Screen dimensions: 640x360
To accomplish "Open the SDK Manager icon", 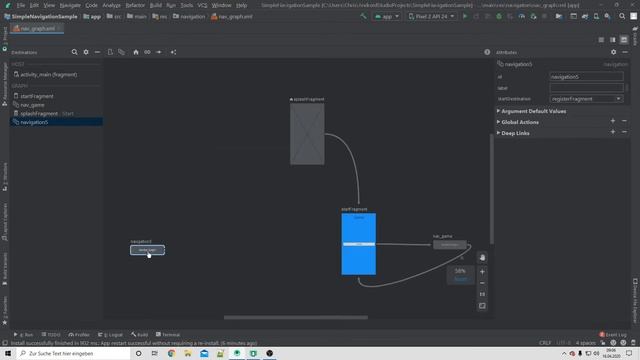I will coord(608,16).
